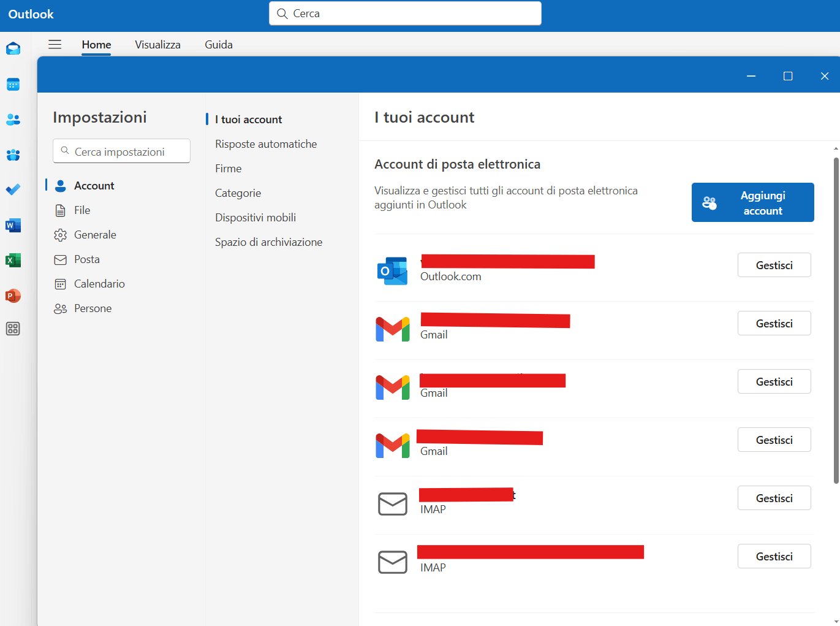Focus the Cerca impostazioni search field
The height and width of the screenshot is (626, 840).
122,151
